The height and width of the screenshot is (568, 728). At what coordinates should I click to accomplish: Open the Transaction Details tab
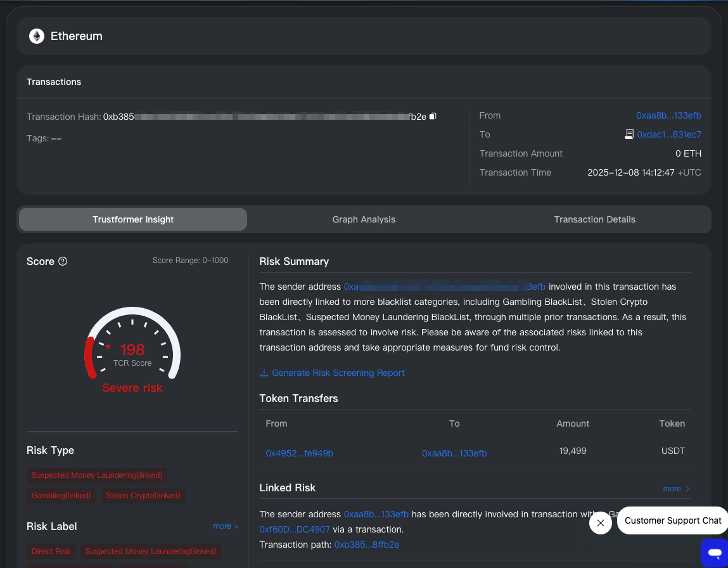[x=594, y=219]
